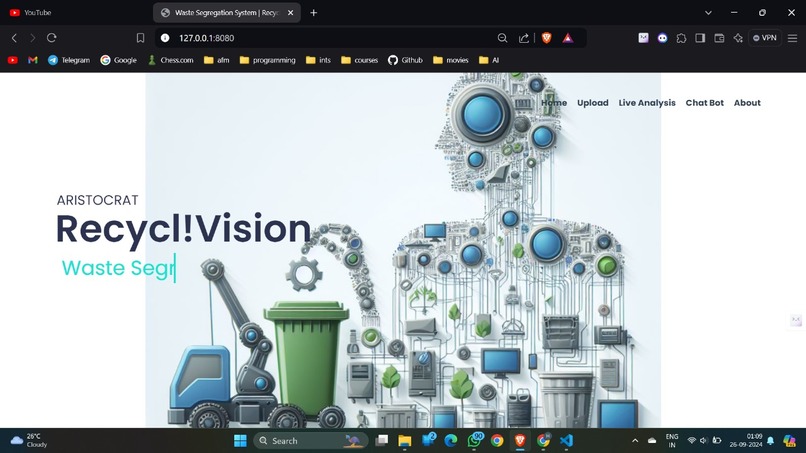806x453 pixels.
Task: Open the Leo AI sparkle icon
Action: (x=738, y=38)
